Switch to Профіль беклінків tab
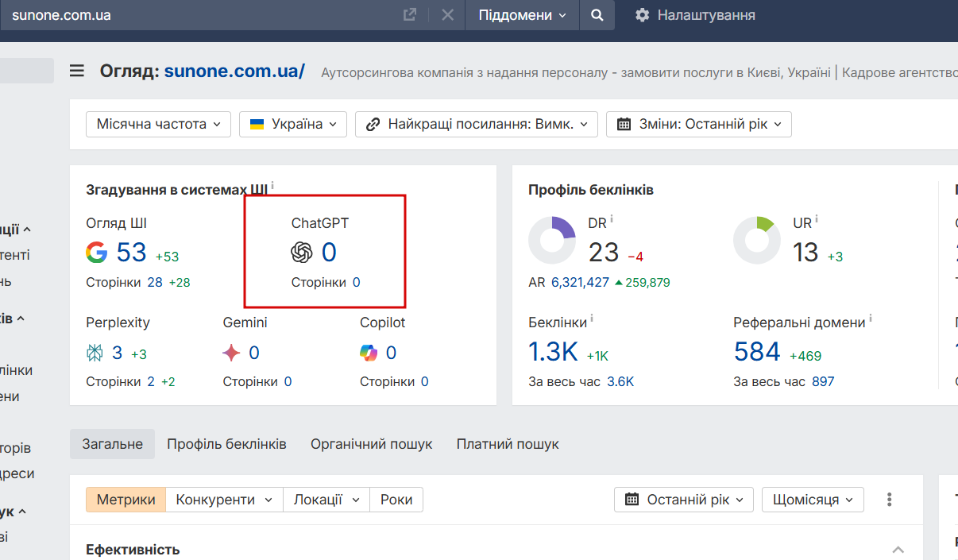The image size is (958, 560). pos(226,444)
